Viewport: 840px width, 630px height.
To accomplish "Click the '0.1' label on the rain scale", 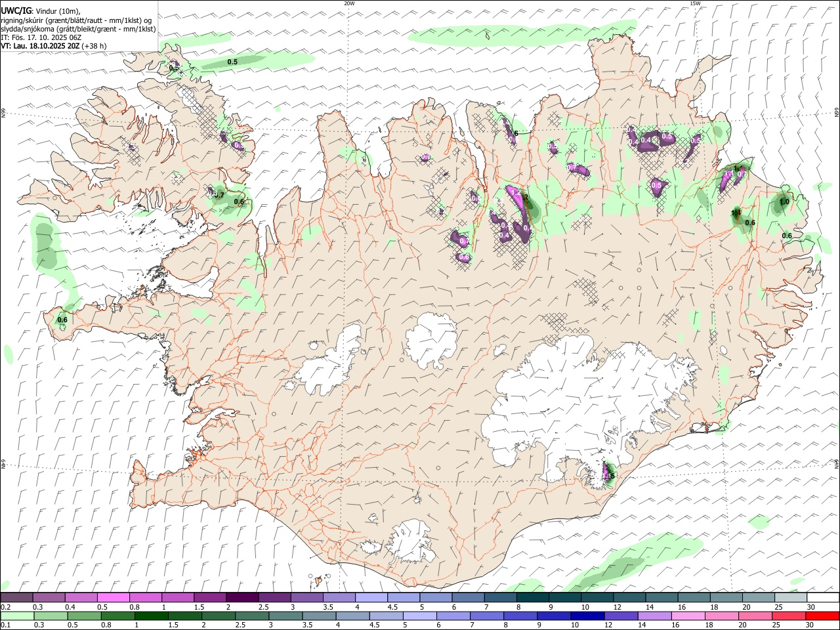I will point(5,625).
